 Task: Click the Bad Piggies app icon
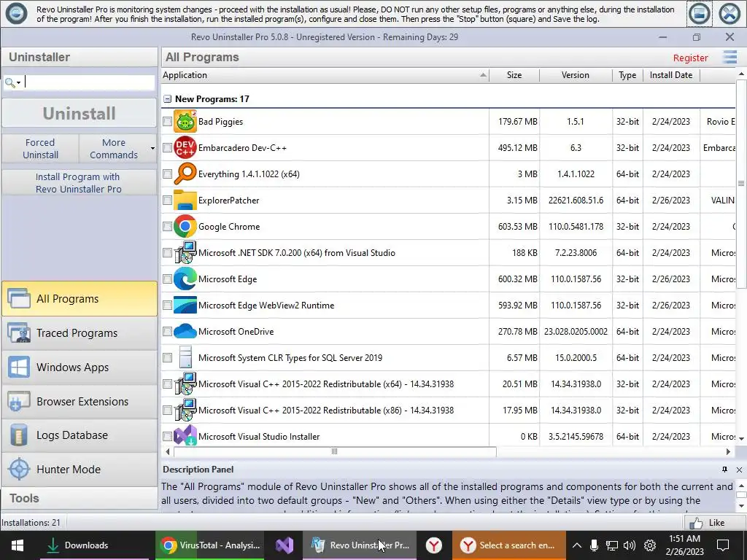[x=185, y=122]
